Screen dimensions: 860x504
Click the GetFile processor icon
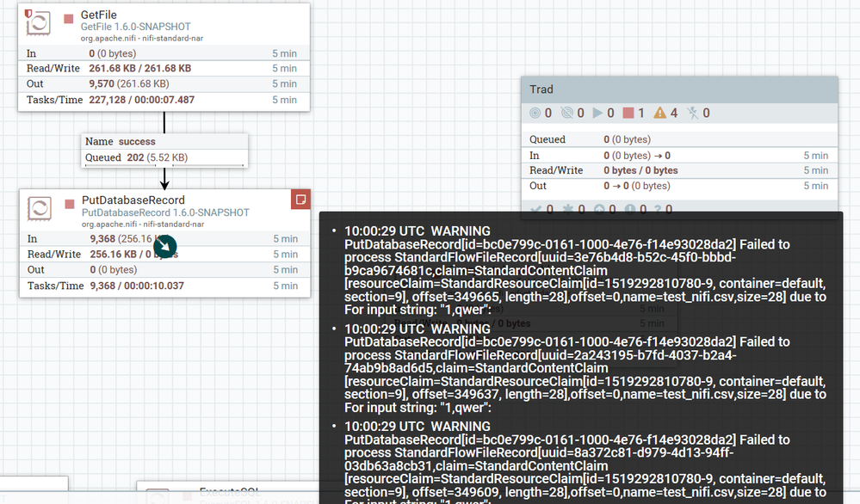pos(39,22)
